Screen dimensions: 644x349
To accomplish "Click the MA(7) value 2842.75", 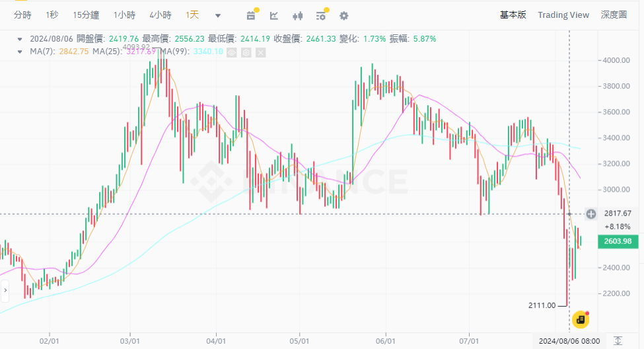I will pyautogui.click(x=74, y=52).
